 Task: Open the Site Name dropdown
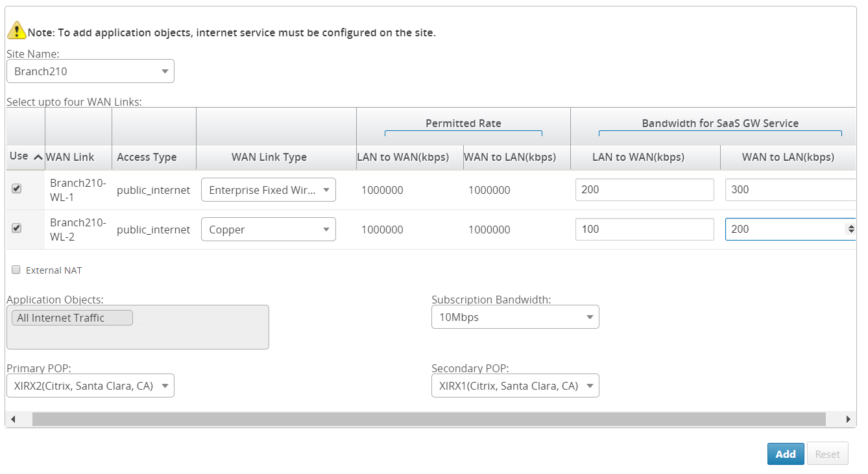point(90,71)
